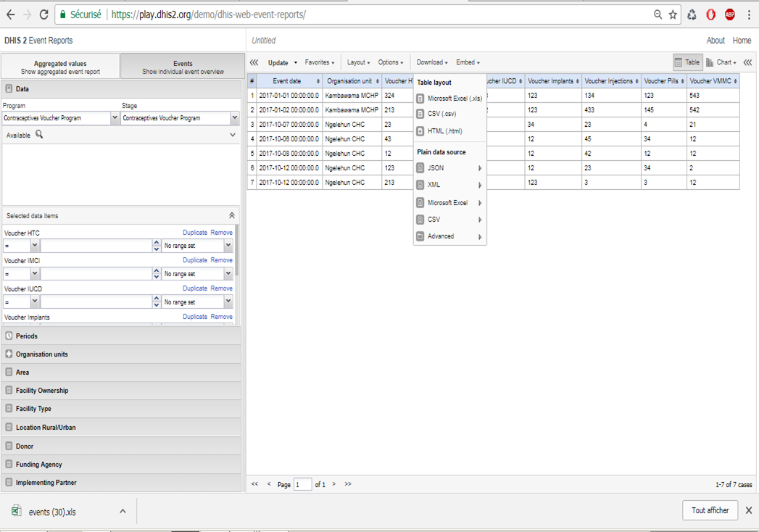Click the page number input field
The image size is (759, 532).
pos(302,484)
